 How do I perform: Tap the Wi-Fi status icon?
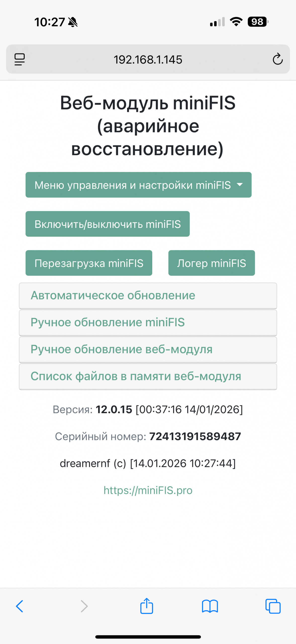[x=236, y=22]
